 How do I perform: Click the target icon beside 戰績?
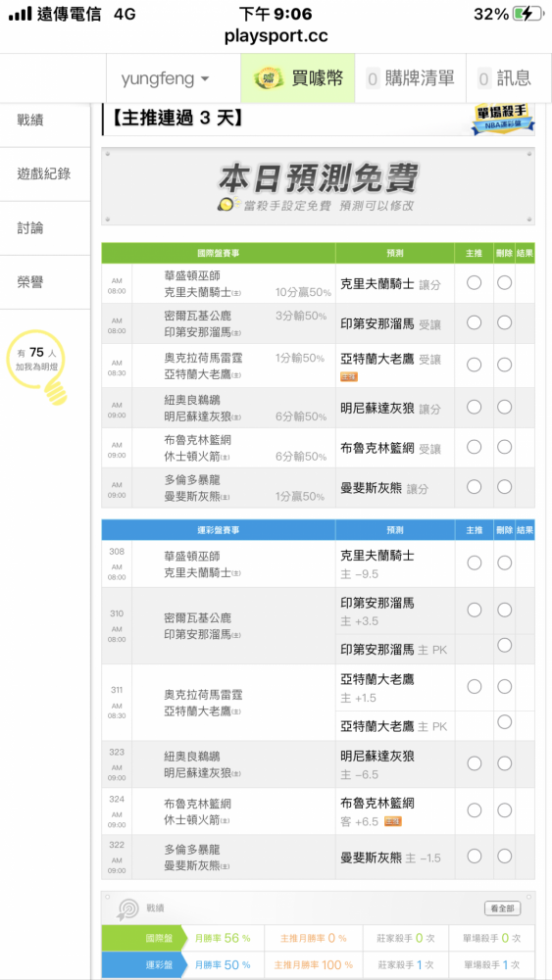point(127,908)
